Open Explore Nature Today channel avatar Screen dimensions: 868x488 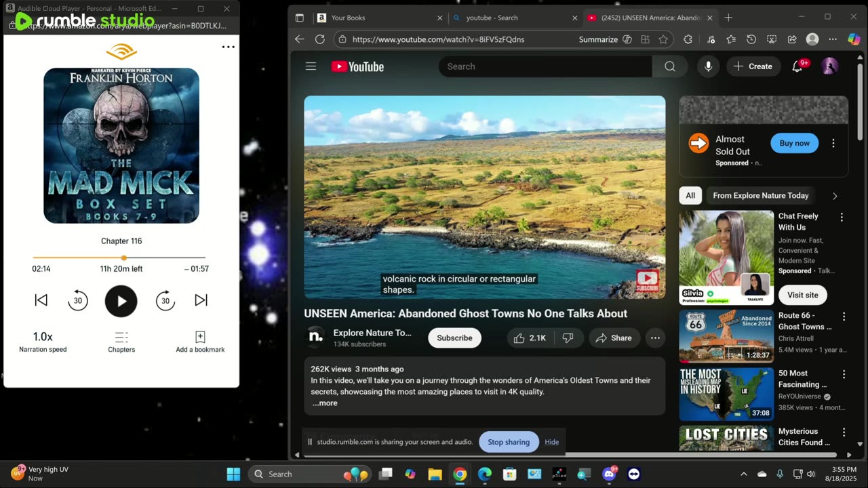[x=315, y=338]
